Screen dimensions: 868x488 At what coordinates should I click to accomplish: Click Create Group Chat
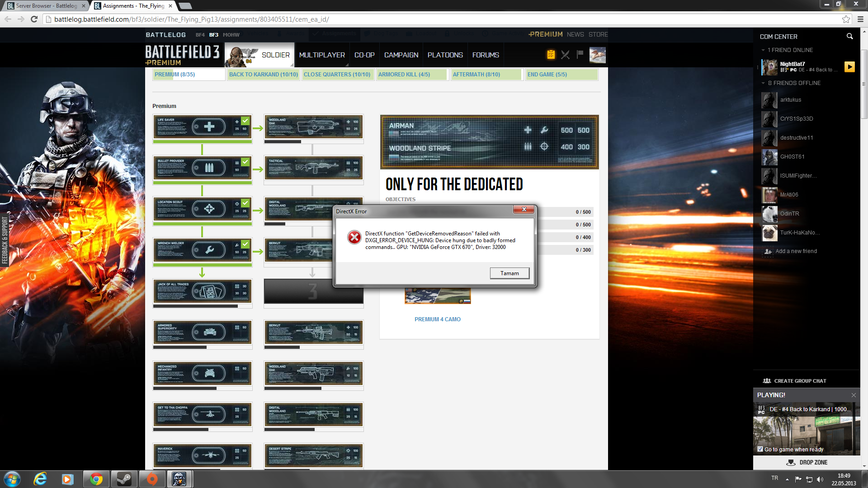795,381
